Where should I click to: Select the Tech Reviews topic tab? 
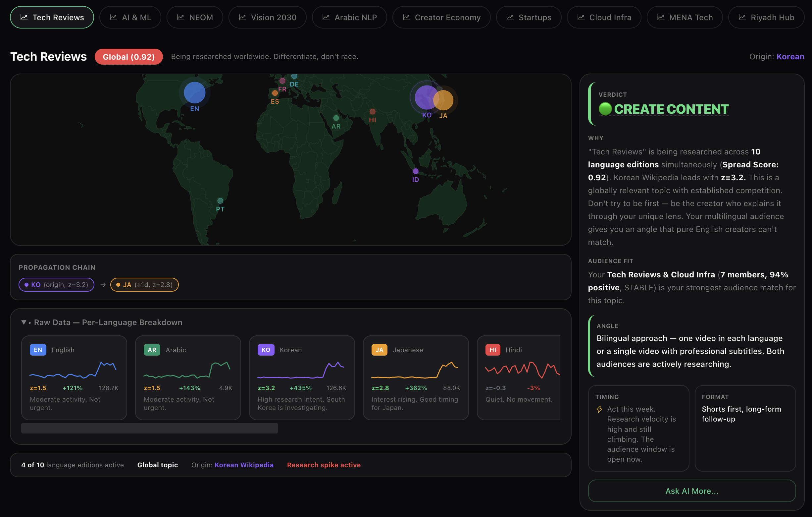tap(52, 17)
